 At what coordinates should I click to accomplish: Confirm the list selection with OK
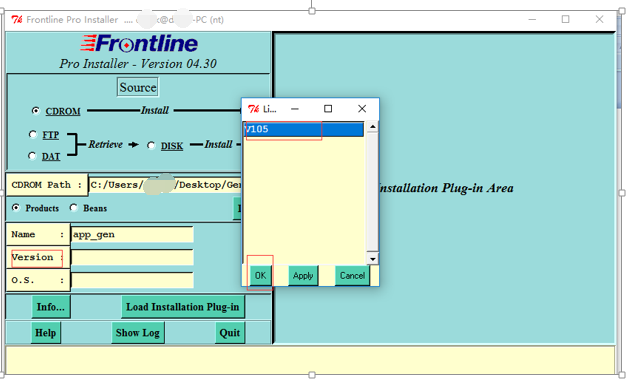coord(260,276)
